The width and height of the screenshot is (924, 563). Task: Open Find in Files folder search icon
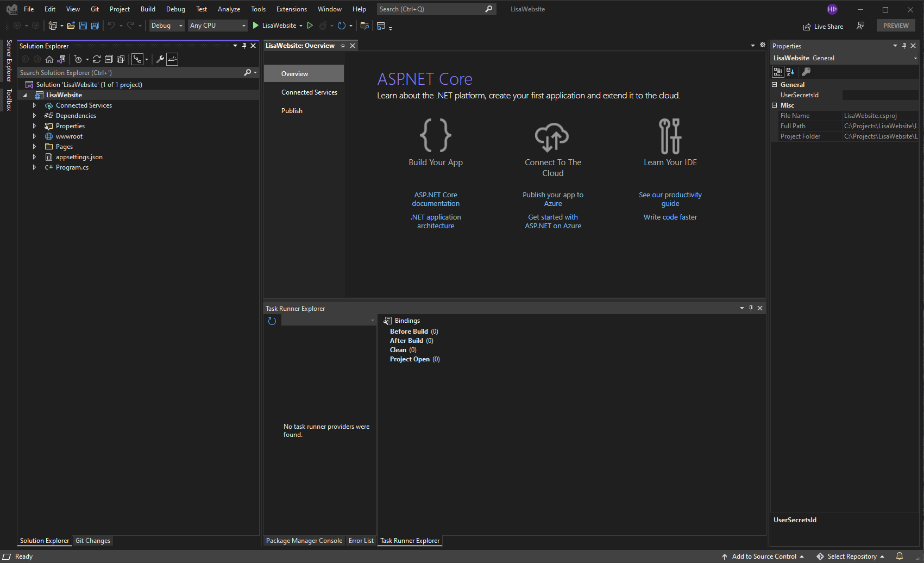tap(364, 26)
